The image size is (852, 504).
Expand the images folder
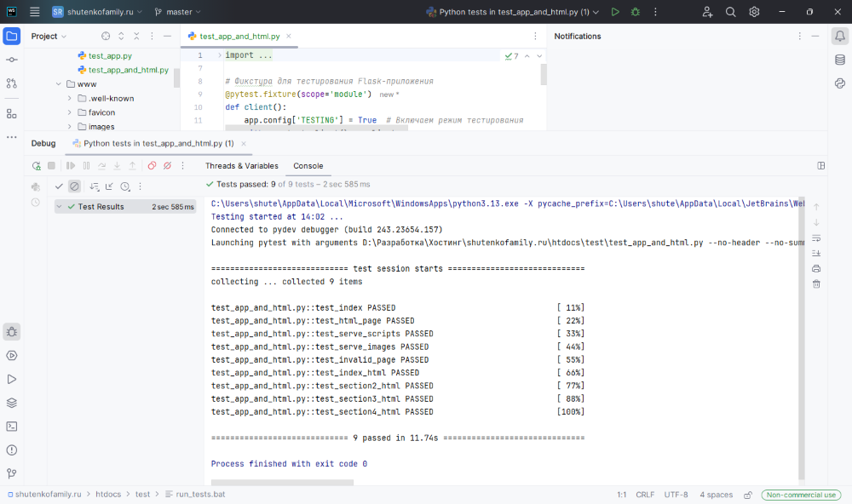click(x=71, y=126)
